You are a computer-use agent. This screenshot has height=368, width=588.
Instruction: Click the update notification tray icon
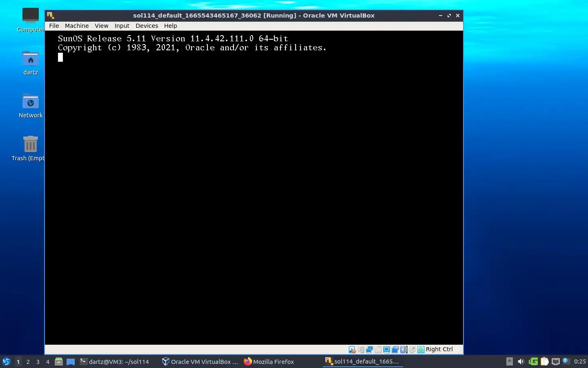pyautogui.click(x=566, y=361)
